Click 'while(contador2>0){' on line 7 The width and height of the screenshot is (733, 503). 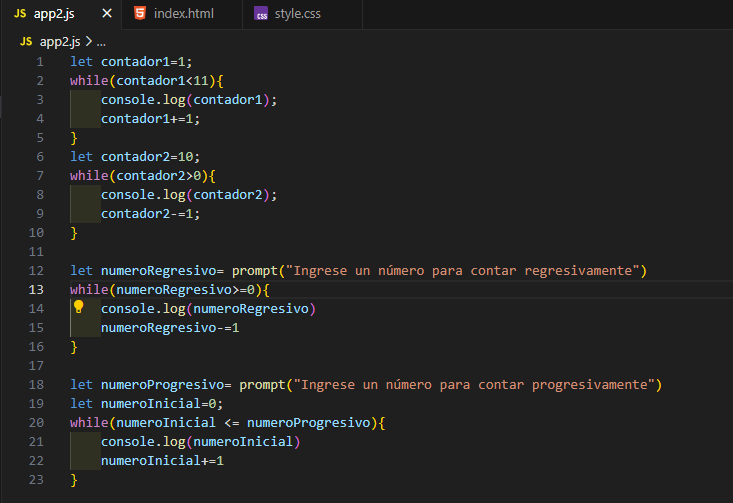click(143, 176)
